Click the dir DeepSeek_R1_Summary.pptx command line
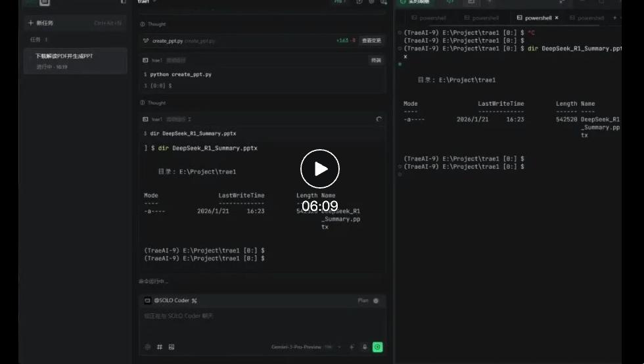 193,133
